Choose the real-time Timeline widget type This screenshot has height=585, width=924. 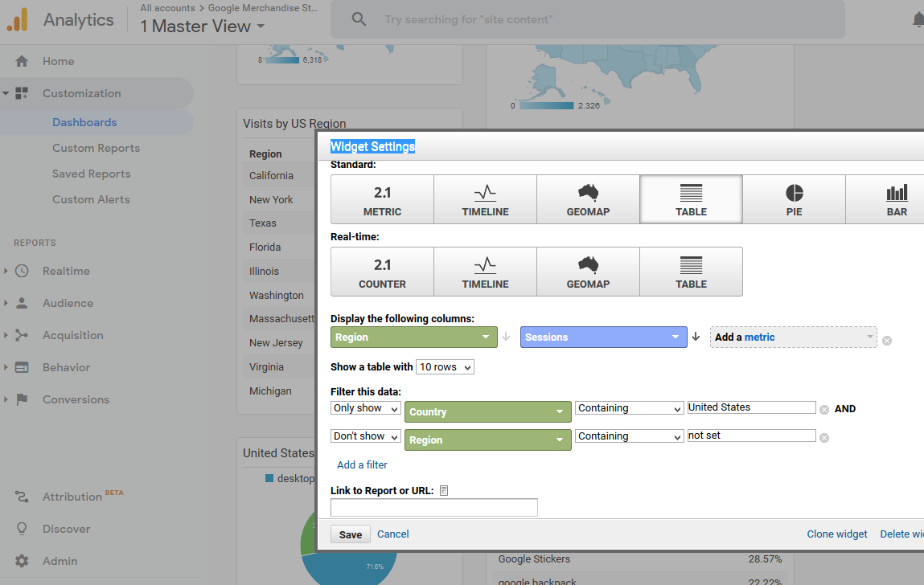tap(485, 272)
